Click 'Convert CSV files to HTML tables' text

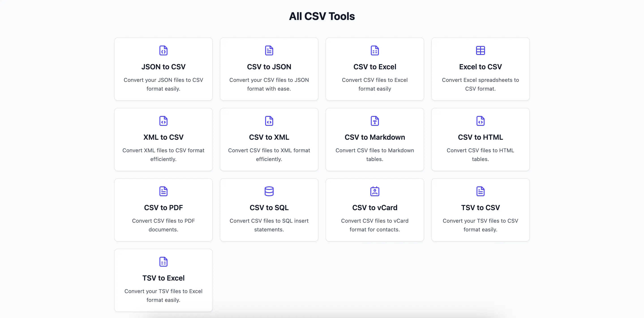coord(480,155)
